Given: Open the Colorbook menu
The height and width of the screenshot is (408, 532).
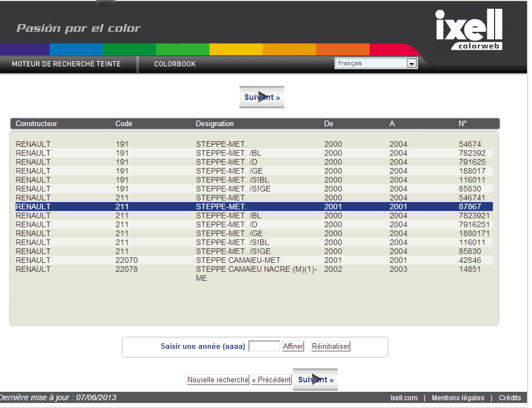Looking at the screenshot, I should pos(175,64).
